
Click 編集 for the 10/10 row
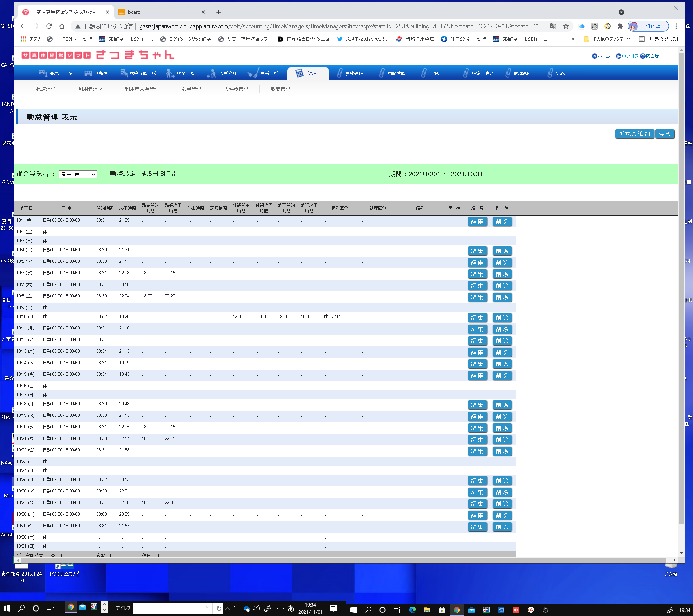[x=477, y=318]
